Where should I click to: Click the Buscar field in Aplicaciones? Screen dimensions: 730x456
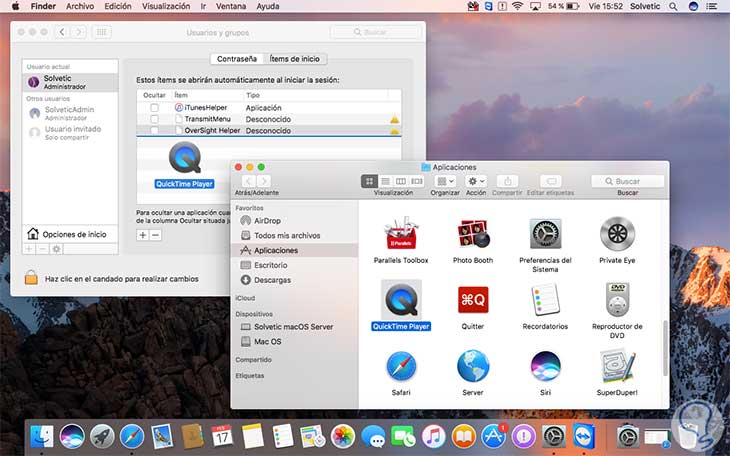pyautogui.click(x=628, y=181)
